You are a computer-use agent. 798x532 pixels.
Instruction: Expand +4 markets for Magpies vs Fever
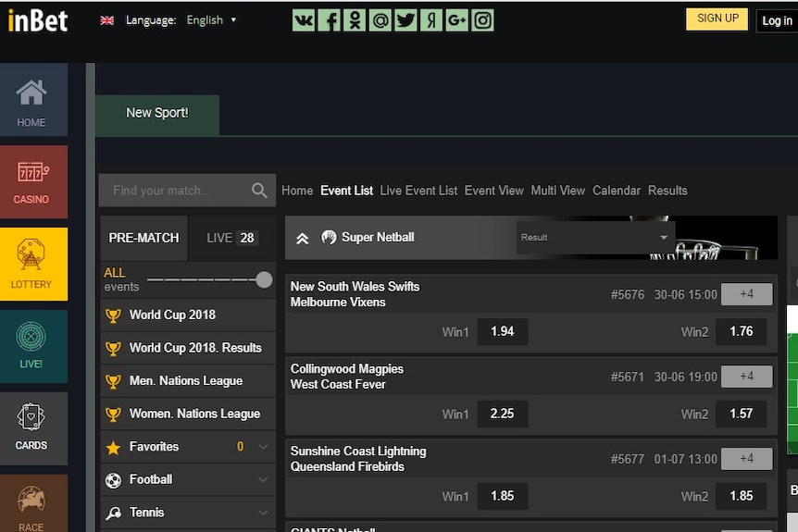[x=746, y=377]
